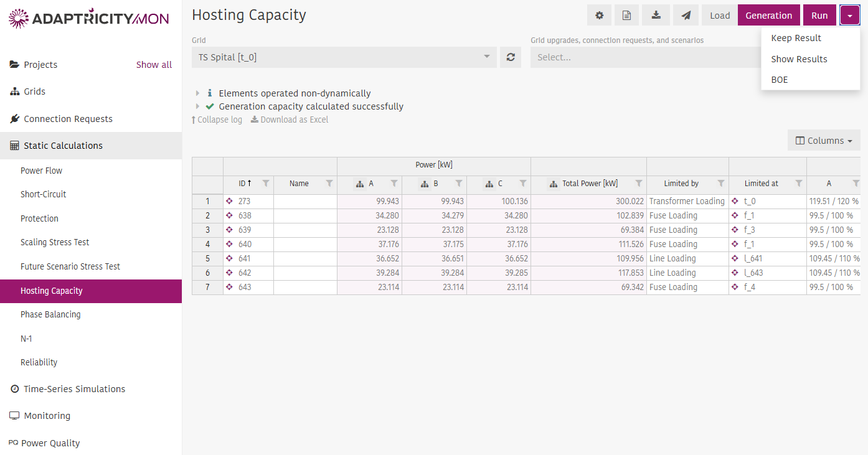Switch to Load mode
The width and height of the screenshot is (868, 455).
(x=720, y=16)
